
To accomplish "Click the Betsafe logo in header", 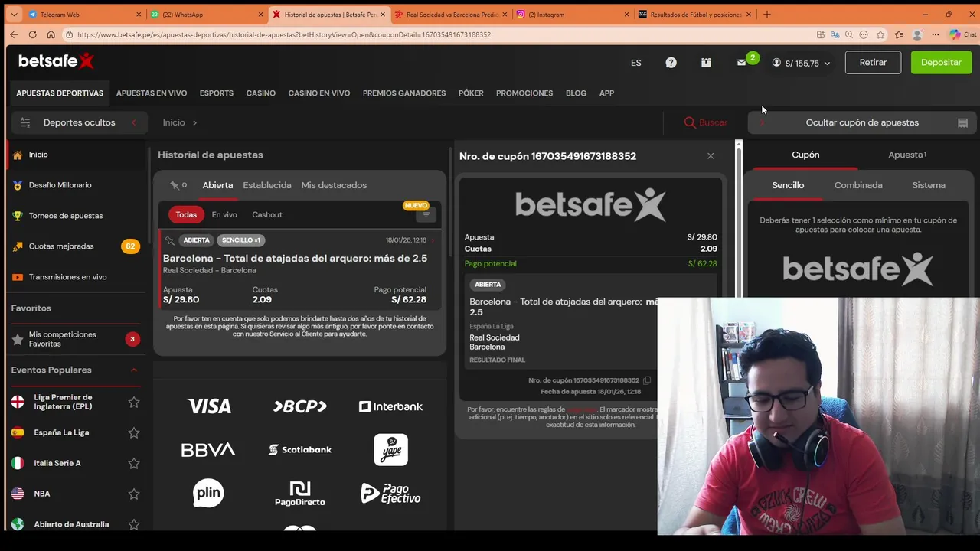I will pos(56,61).
